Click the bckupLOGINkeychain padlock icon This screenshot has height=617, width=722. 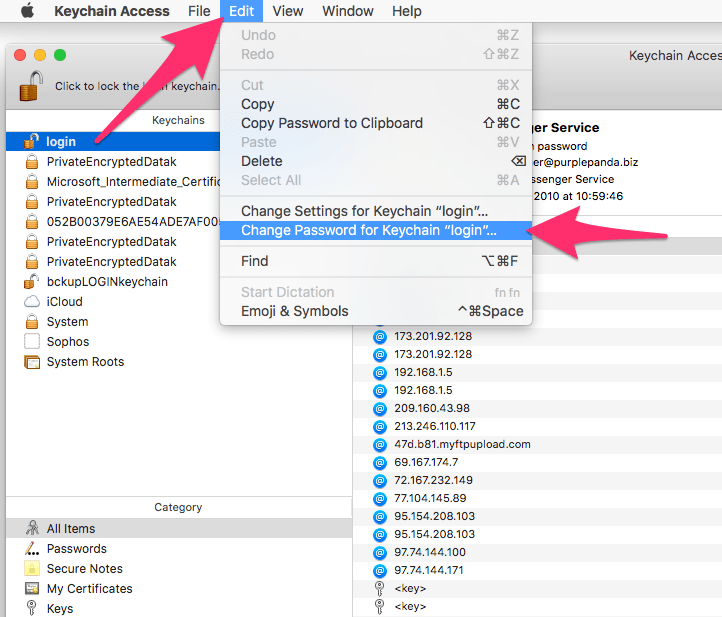click(31, 281)
